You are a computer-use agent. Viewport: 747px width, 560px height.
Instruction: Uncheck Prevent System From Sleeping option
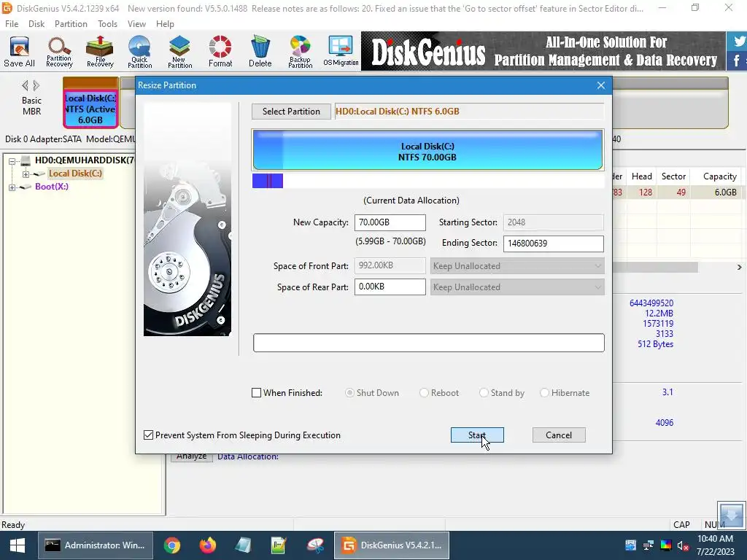click(149, 435)
